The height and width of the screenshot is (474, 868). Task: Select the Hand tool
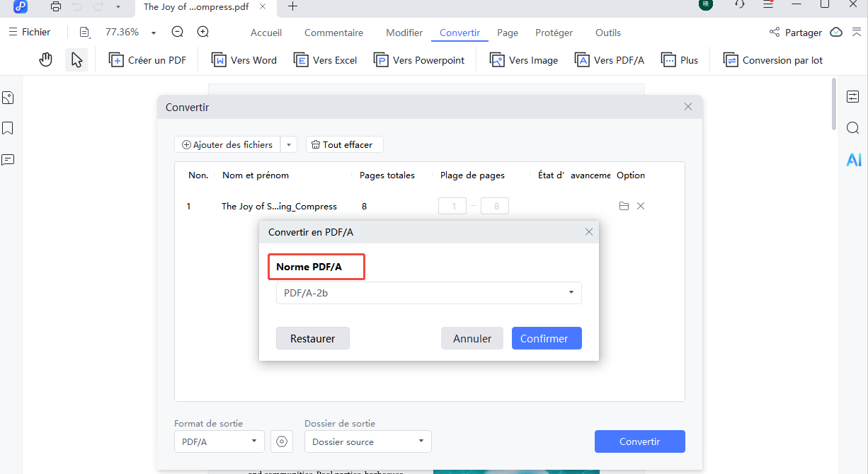click(45, 59)
